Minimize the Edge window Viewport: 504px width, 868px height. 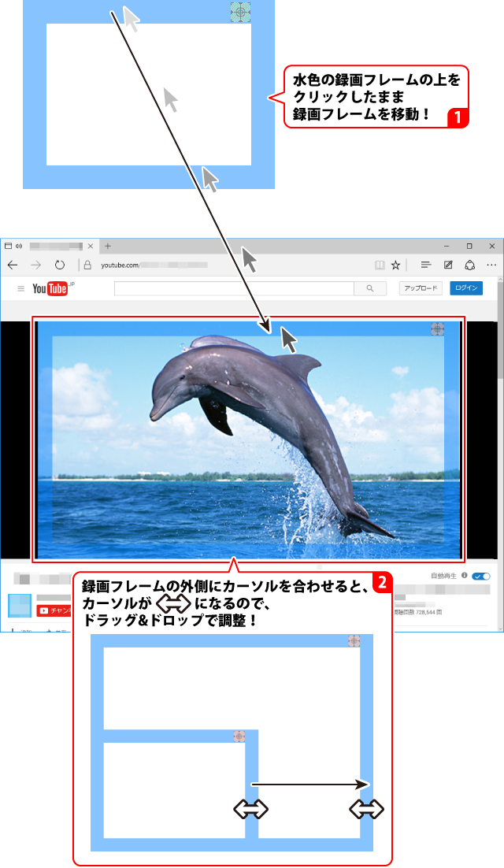point(447,246)
